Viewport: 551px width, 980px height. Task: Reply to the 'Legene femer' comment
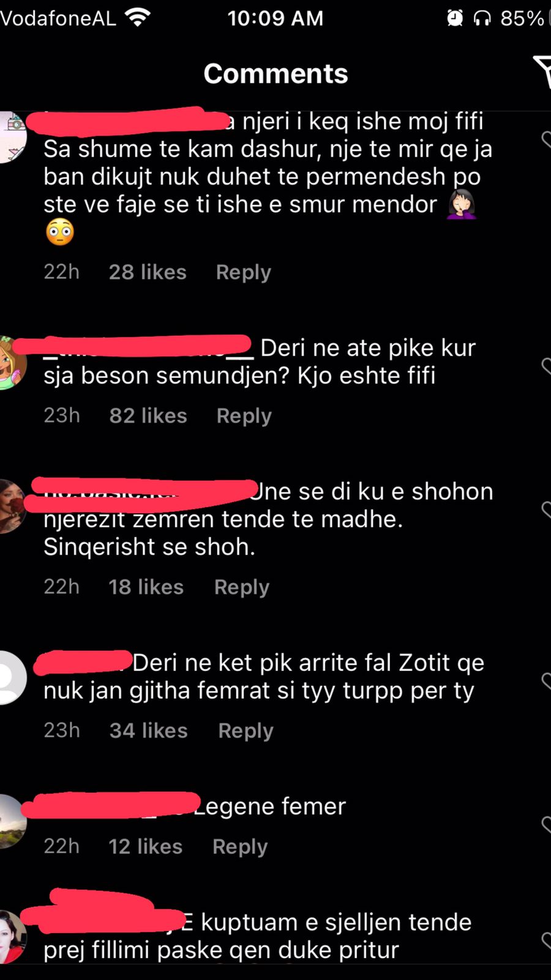[240, 846]
